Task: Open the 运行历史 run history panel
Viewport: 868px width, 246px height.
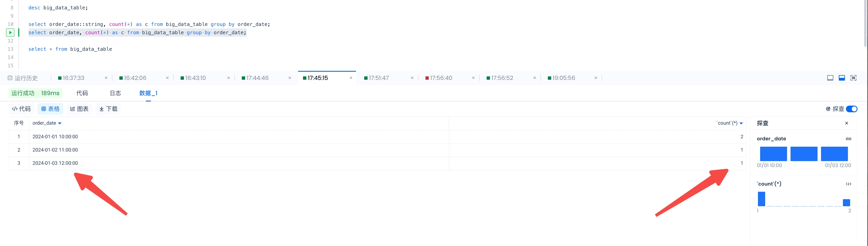Action: point(23,78)
